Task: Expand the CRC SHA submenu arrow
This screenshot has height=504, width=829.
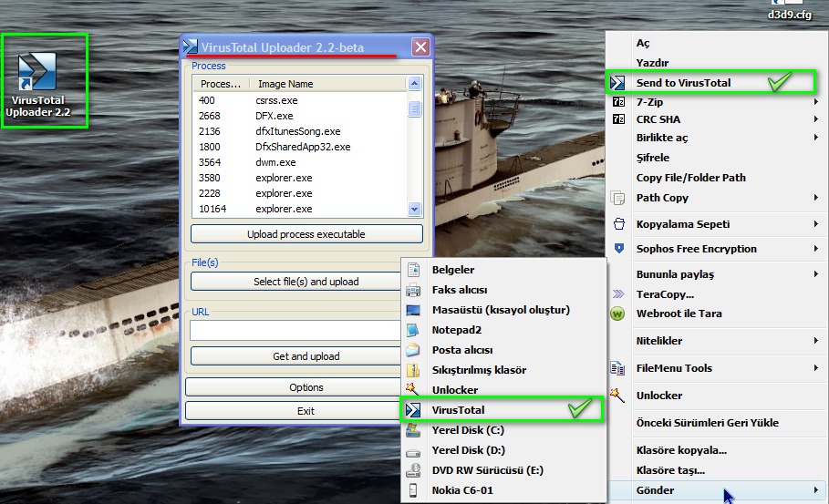Action: 816,119
